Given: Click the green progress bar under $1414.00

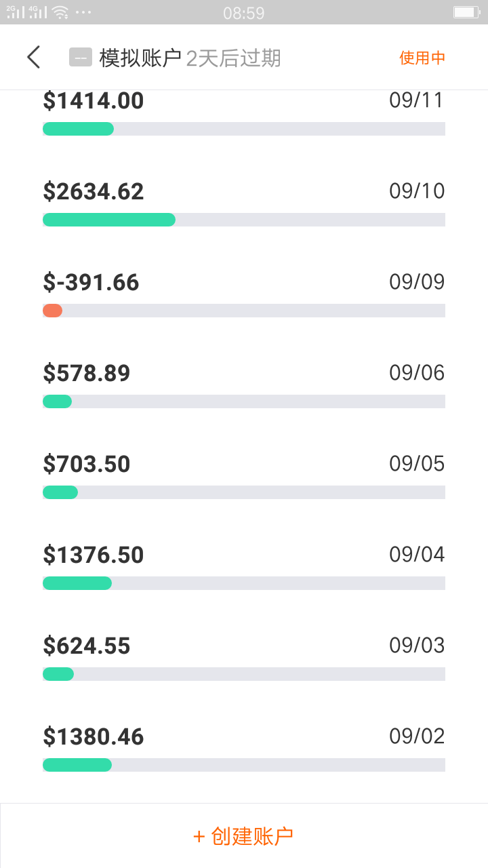Looking at the screenshot, I should [78, 129].
